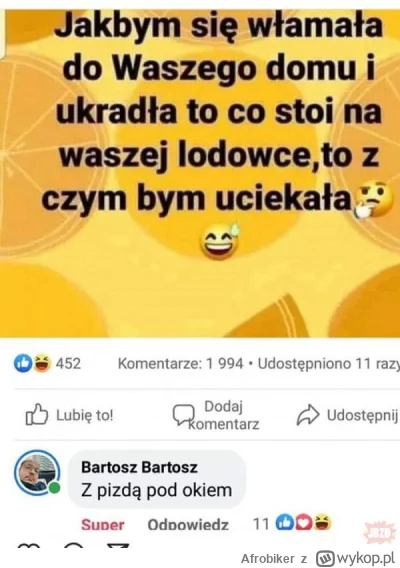The width and height of the screenshot is (400, 568).
Task: Click the Lubię to! label
Action: [84, 415]
